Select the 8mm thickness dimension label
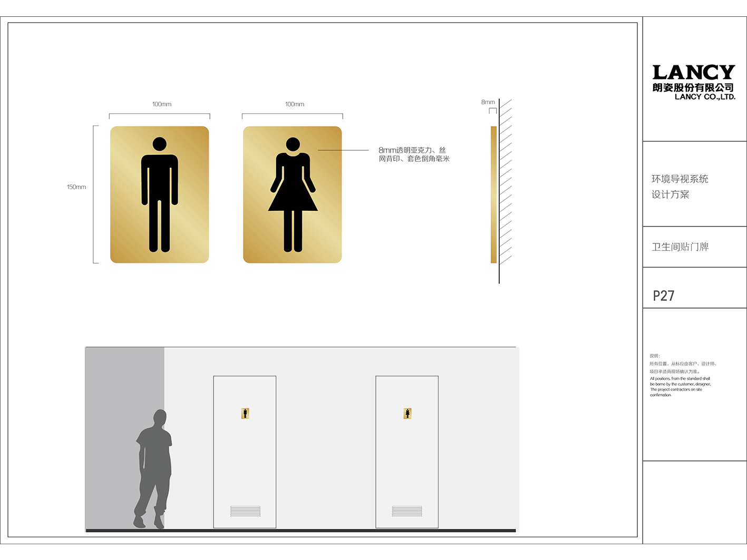 pos(488,102)
